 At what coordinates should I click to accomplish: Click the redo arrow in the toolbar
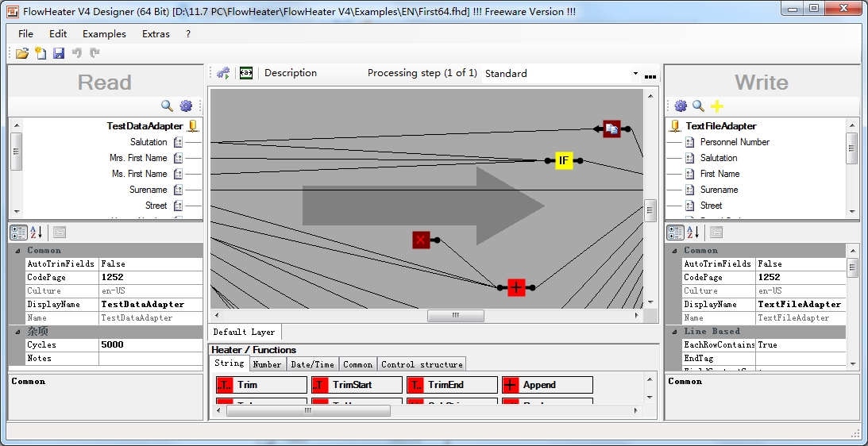tap(95, 53)
